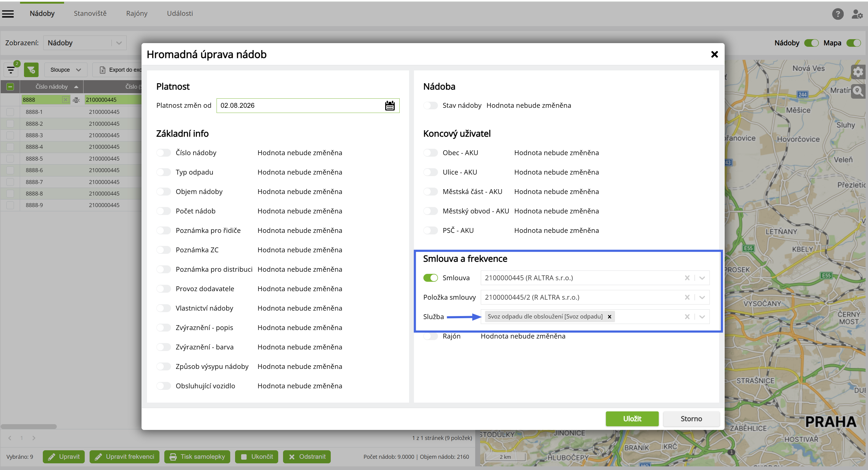
Task: Turn on the Stav nádoby toggle
Action: (431, 105)
